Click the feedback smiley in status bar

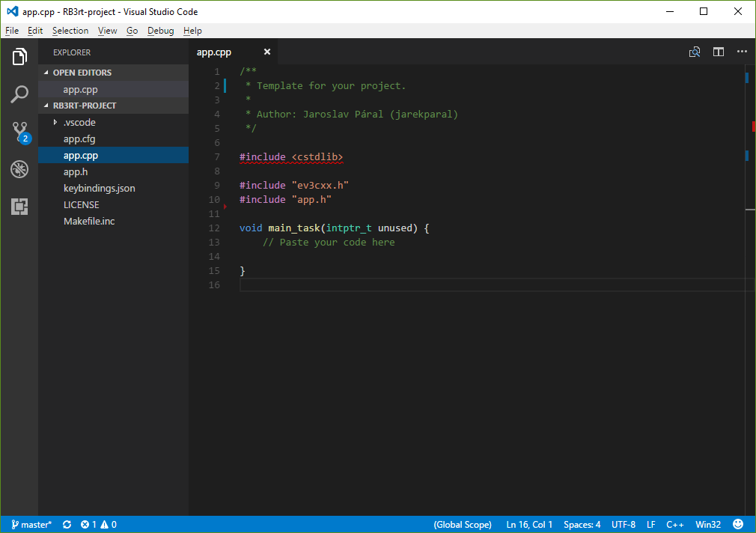[738, 524]
